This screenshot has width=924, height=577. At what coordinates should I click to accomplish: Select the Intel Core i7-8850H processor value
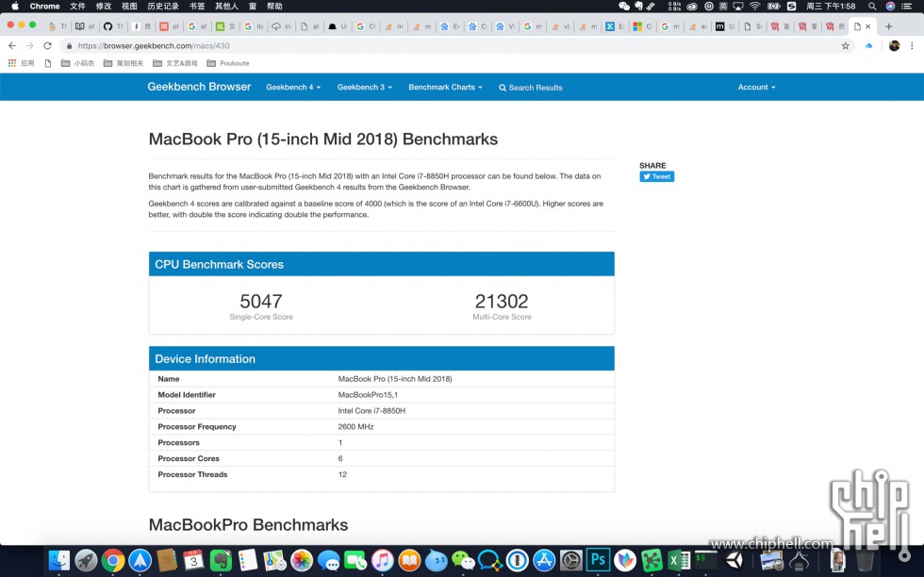pos(371,411)
